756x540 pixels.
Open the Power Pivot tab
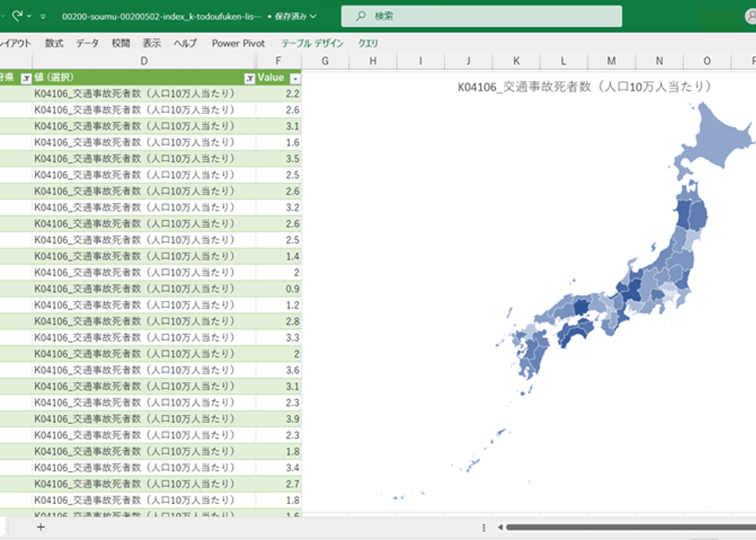click(238, 43)
